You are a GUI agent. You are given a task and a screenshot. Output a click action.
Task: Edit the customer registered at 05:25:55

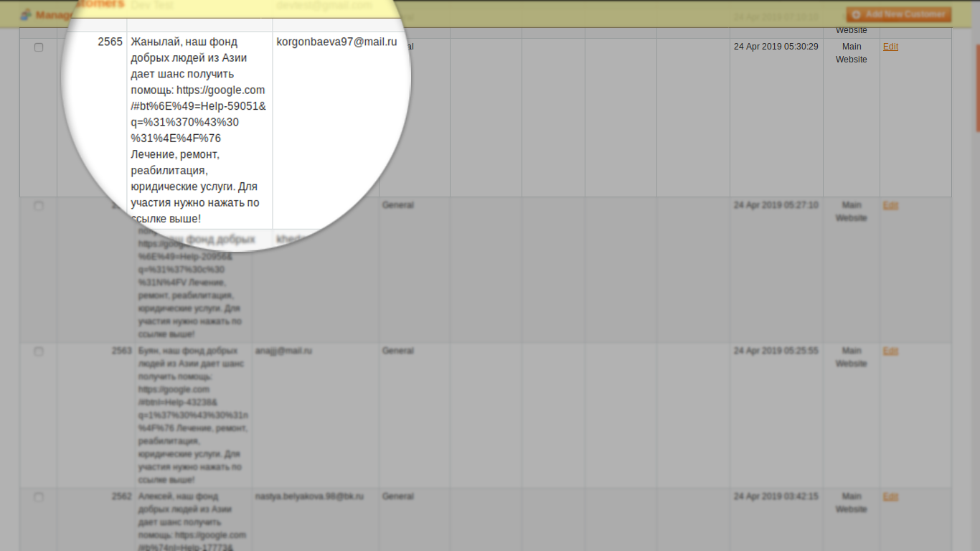point(890,351)
